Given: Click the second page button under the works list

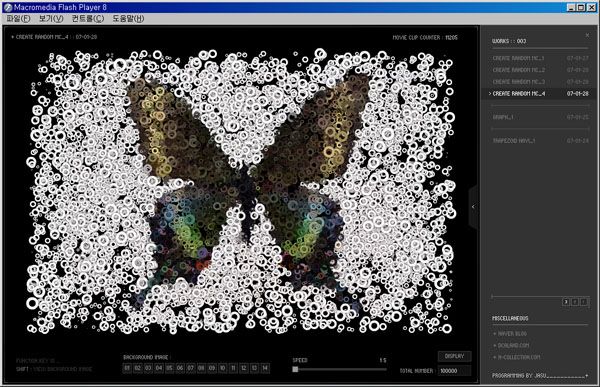Looking at the screenshot, I should coord(575,302).
